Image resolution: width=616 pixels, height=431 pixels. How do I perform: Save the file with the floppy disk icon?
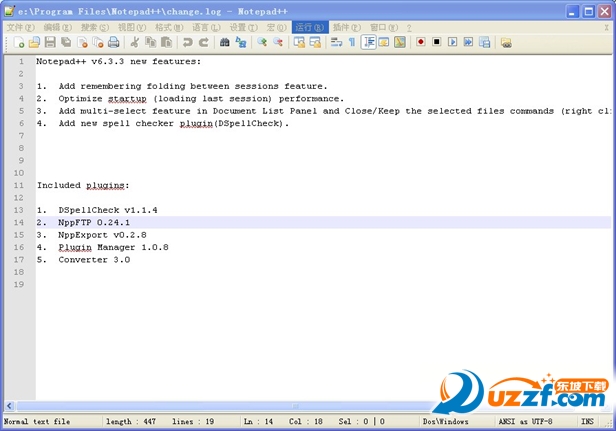point(50,42)
